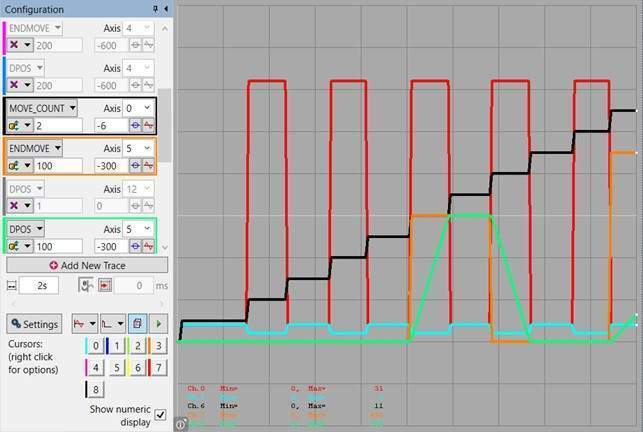
Task: Collapse the Configuration panel with arrow icon
Action: pyautogui.click(x=166, y=9)
